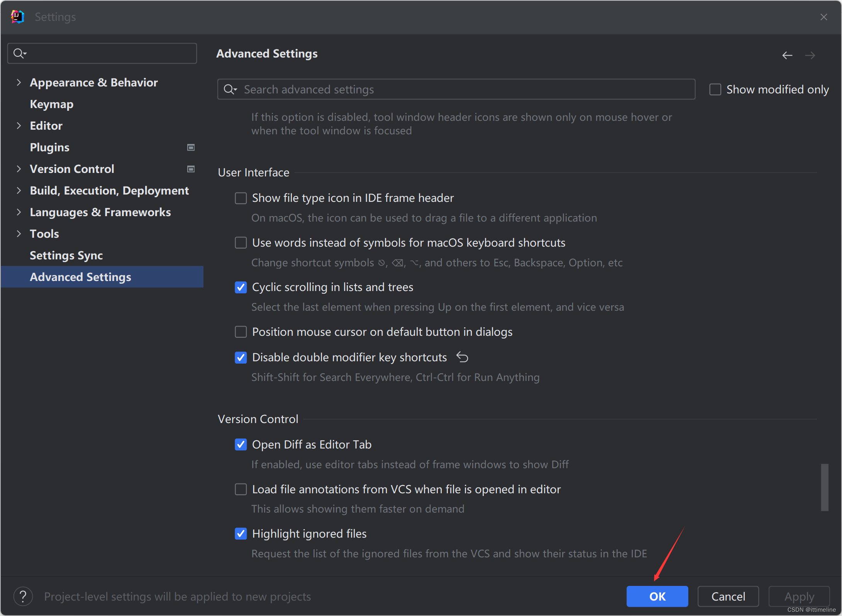Viewport: 842px width, 616px height.
Task: Select the Tools category label
Action: pos(44,234)
